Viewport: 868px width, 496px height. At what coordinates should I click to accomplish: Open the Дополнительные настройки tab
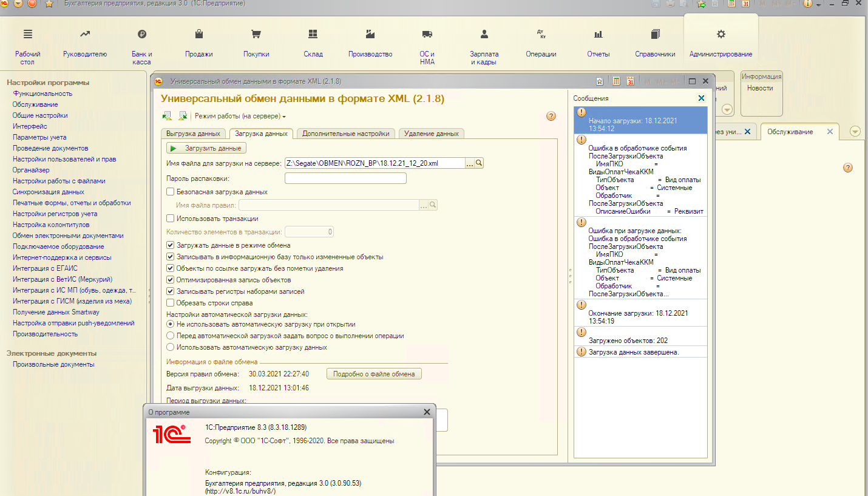click(x=346, y=134)
